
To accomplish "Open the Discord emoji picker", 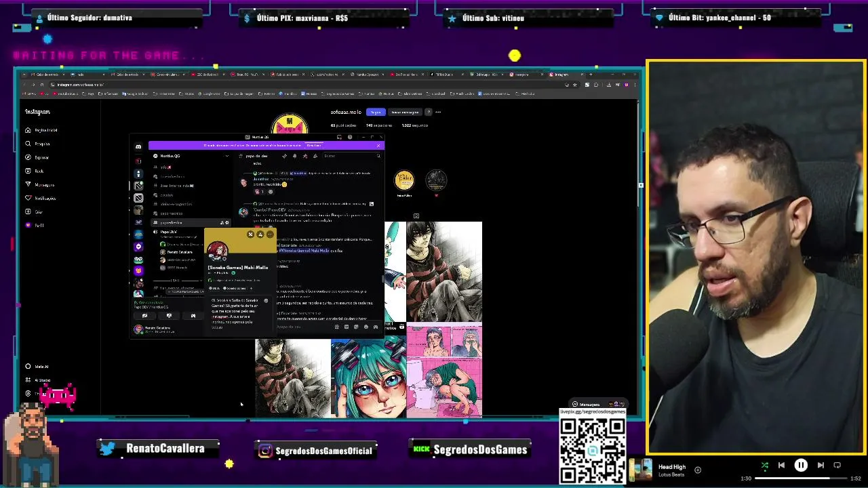I will (x=366, y=327).
